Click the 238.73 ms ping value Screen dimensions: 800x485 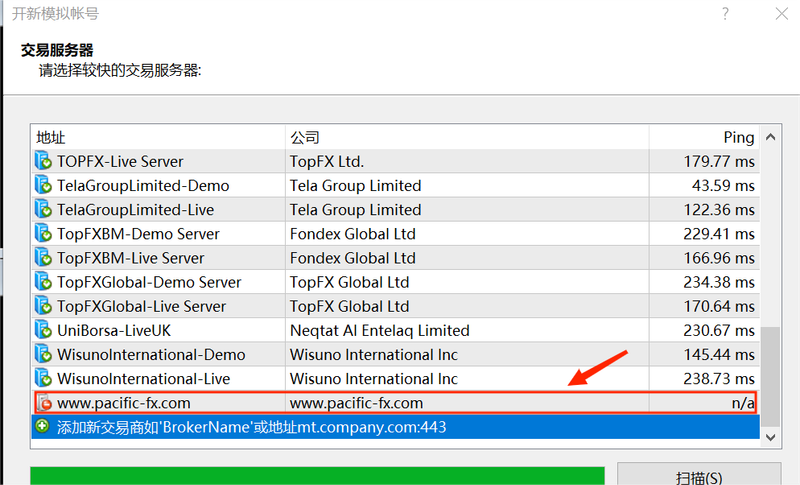point(719,379)
